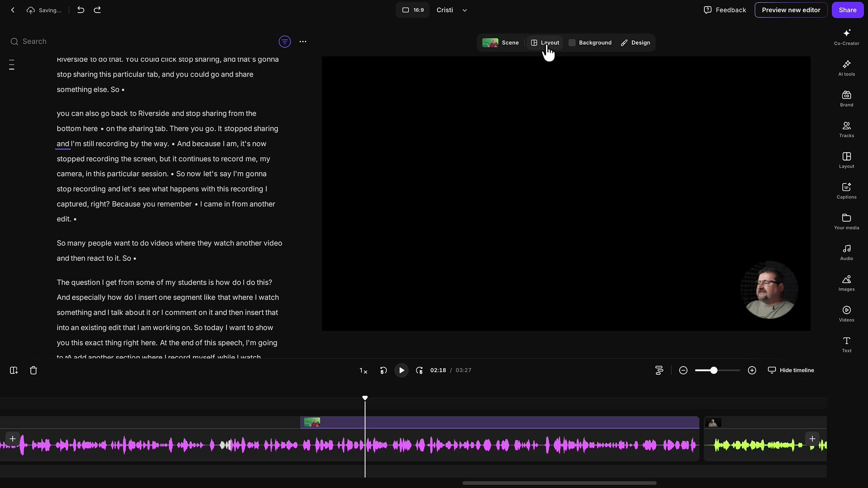The height and width of the screenshot is (488, 868).
Task: Zoom out the timeline with minus
Action: pos(683,370)
